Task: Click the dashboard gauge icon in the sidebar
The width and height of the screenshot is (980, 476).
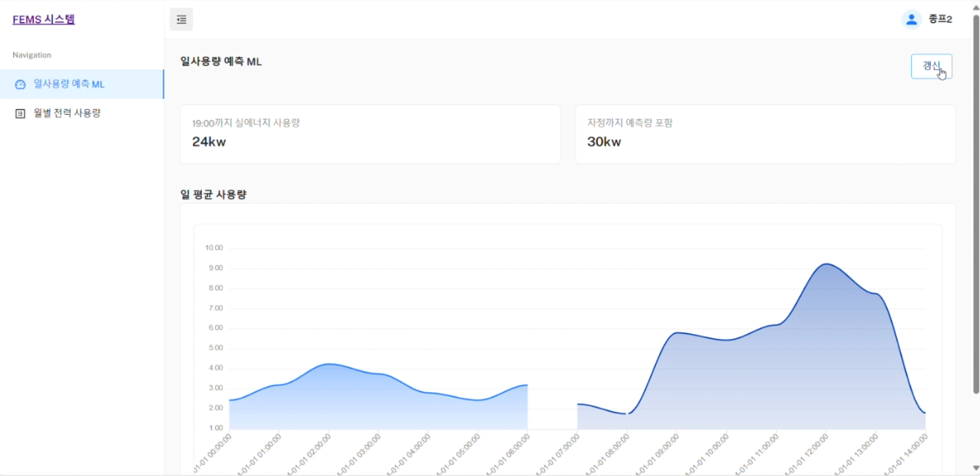Action: (x=21, y=85)
